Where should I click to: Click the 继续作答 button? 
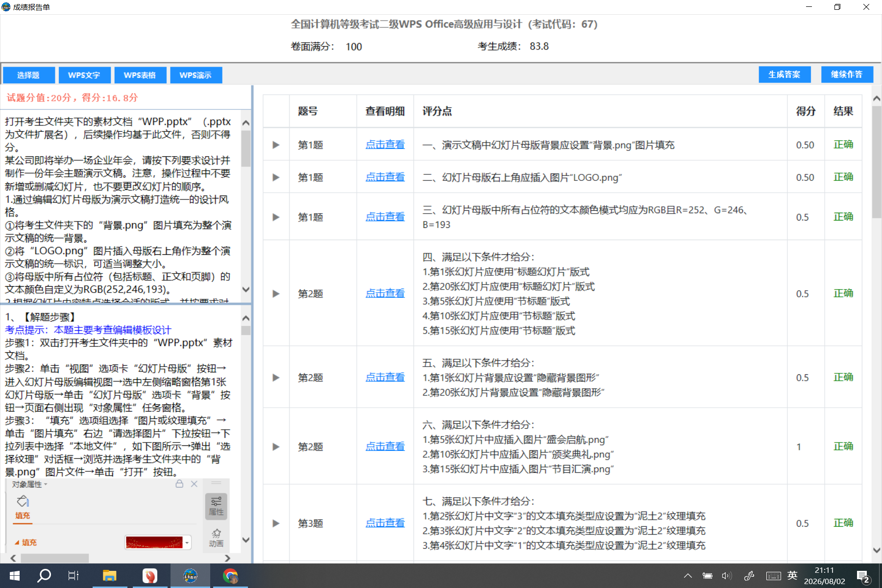click(847, 74)
